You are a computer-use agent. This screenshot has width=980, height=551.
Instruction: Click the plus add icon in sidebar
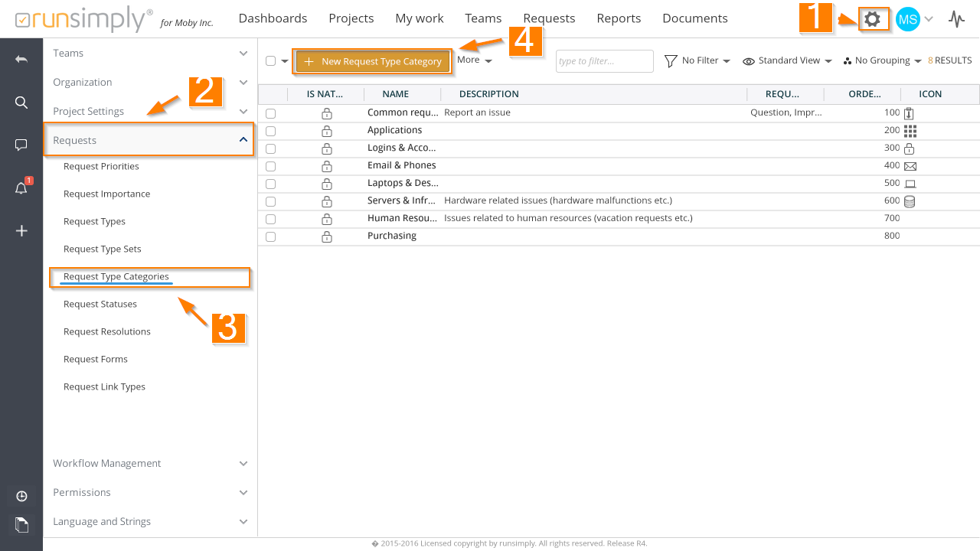point(21,231)
